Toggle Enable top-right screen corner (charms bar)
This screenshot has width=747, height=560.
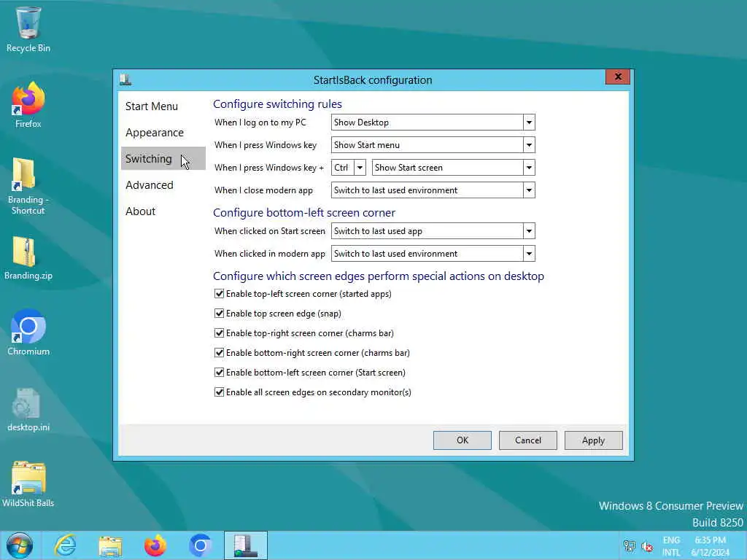tap(219, 332)
